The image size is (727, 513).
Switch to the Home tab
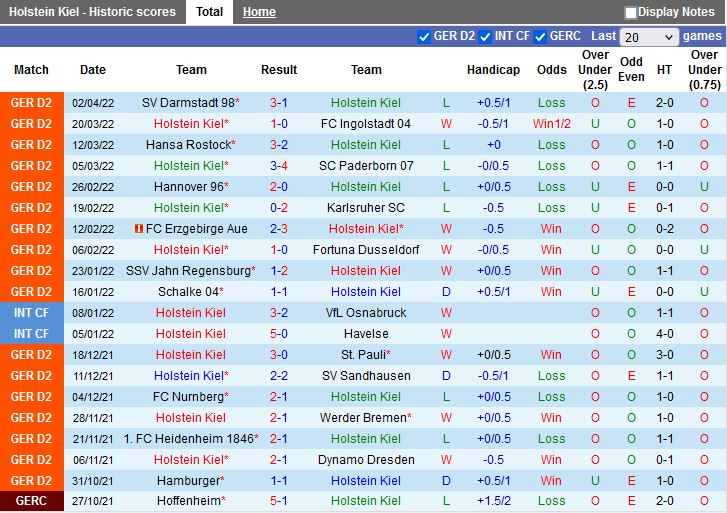point(259,12)
